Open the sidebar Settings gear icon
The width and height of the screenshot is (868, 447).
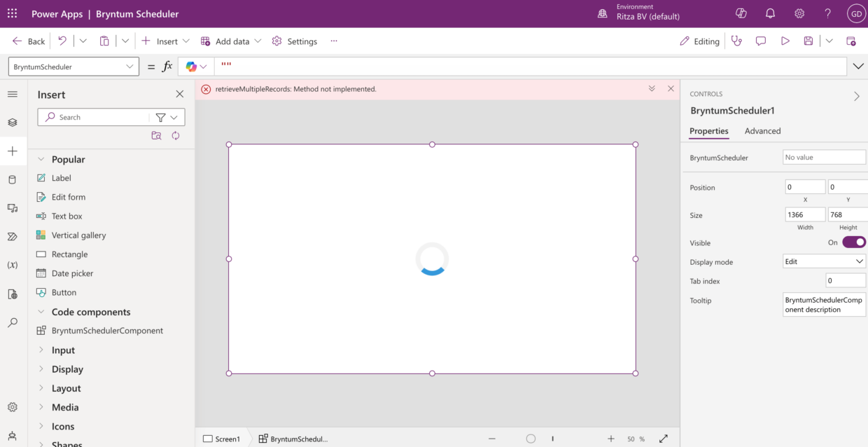coord(13,407)
